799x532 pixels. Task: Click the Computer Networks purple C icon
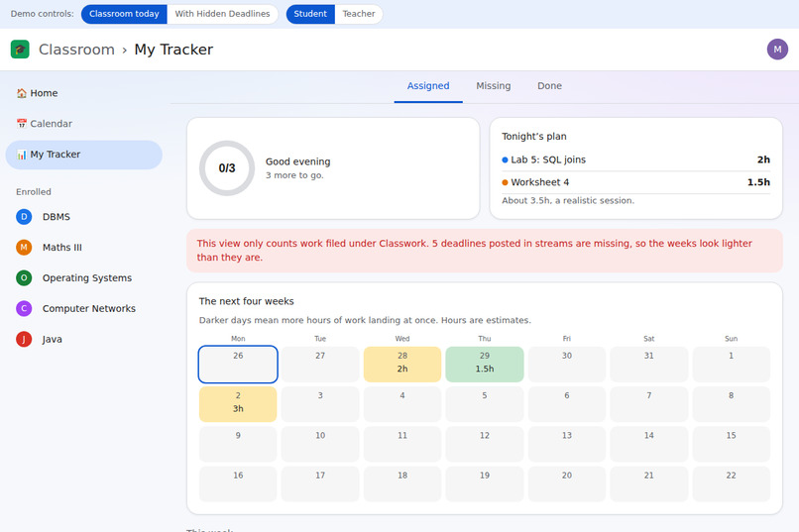[x=24, y=308]
